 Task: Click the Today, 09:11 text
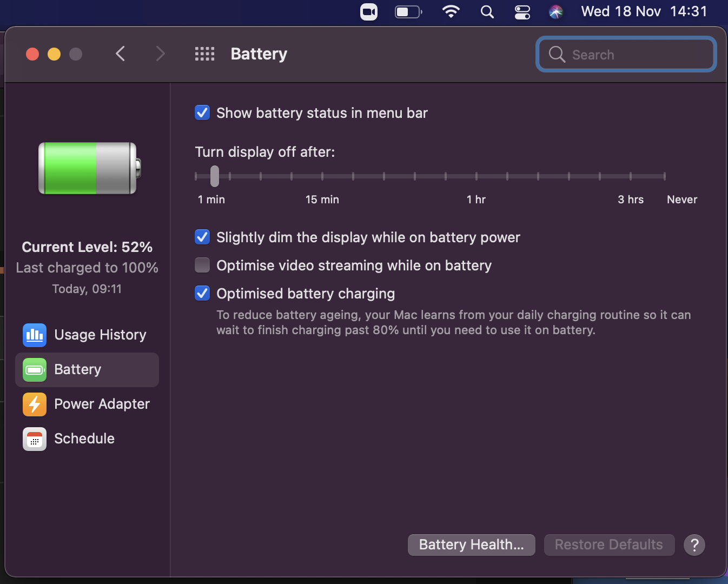87,289
